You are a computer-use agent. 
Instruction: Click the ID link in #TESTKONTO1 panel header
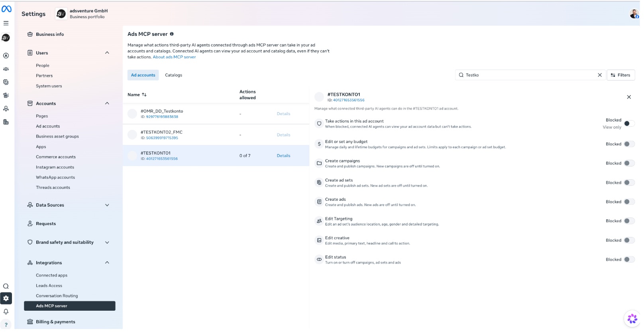[x=349, y=100]
